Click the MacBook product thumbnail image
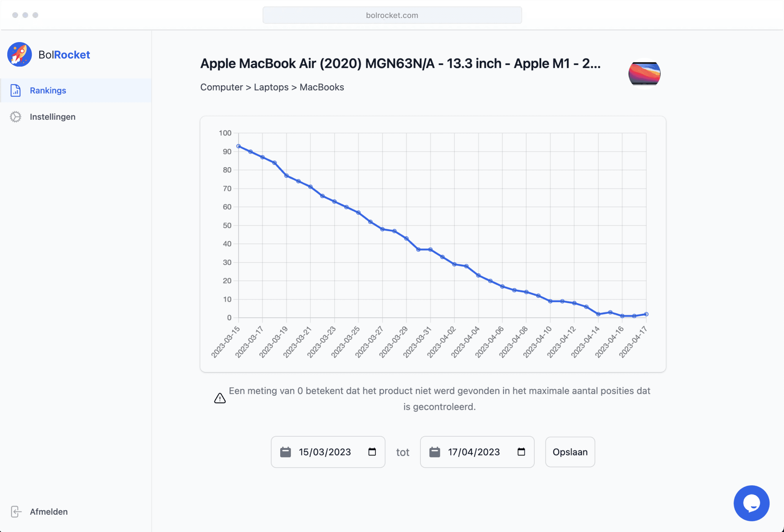784x532 pixels. [644, 73]
